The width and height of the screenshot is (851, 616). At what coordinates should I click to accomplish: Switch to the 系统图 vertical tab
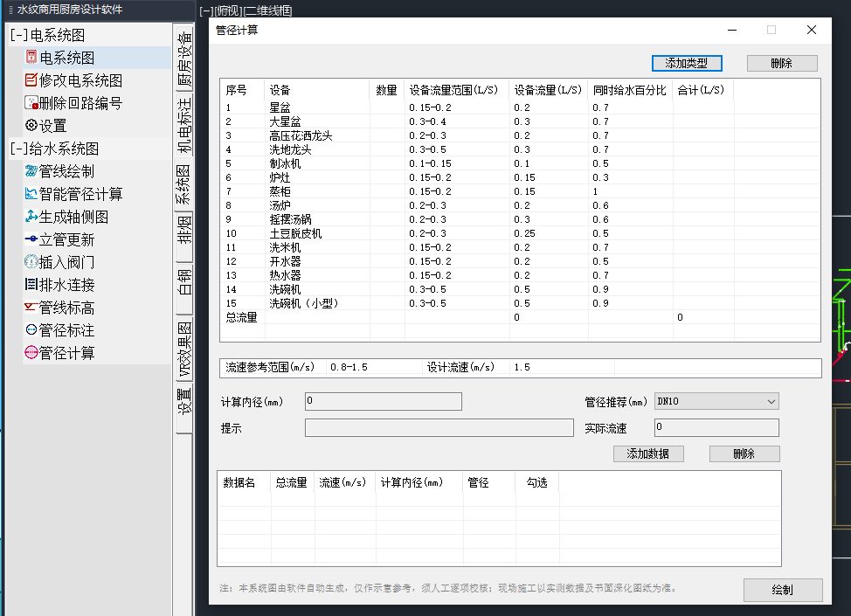[184, 184]
